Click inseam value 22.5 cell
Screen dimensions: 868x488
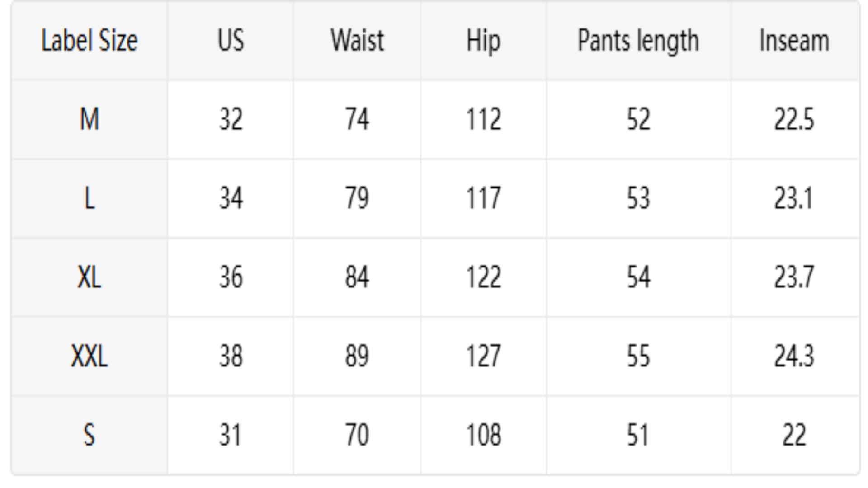click(x=795, y=120)
